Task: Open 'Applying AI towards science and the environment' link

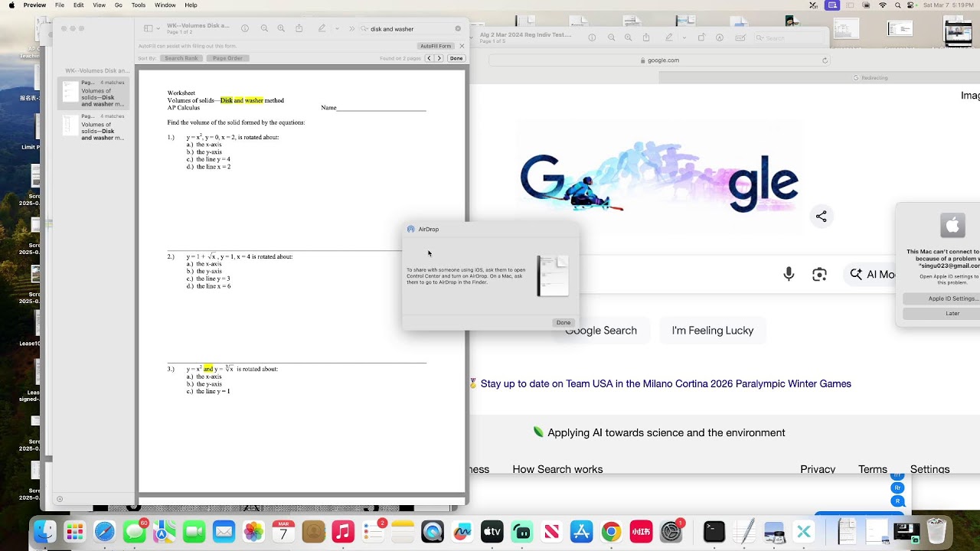Action: pos(666,432)
